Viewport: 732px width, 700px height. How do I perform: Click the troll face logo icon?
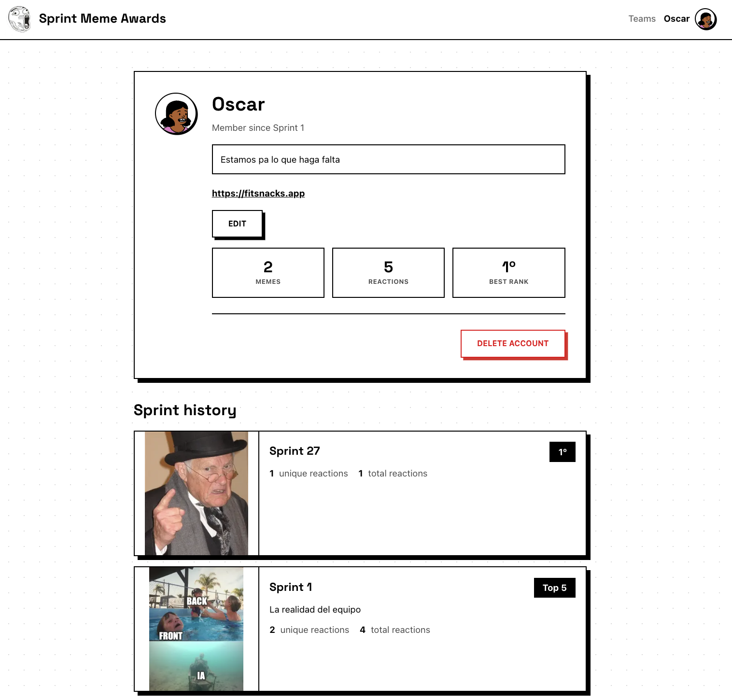19,19
